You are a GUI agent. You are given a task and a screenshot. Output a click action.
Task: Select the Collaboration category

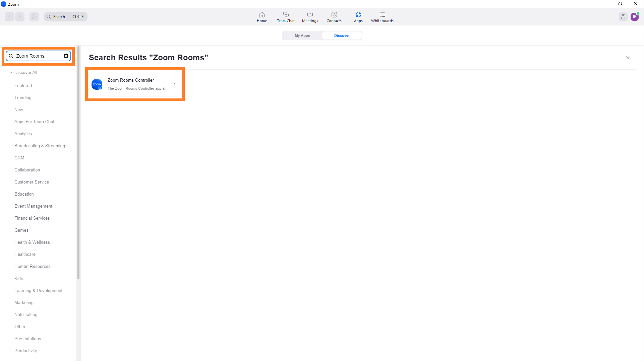click(x=27, y=170)
